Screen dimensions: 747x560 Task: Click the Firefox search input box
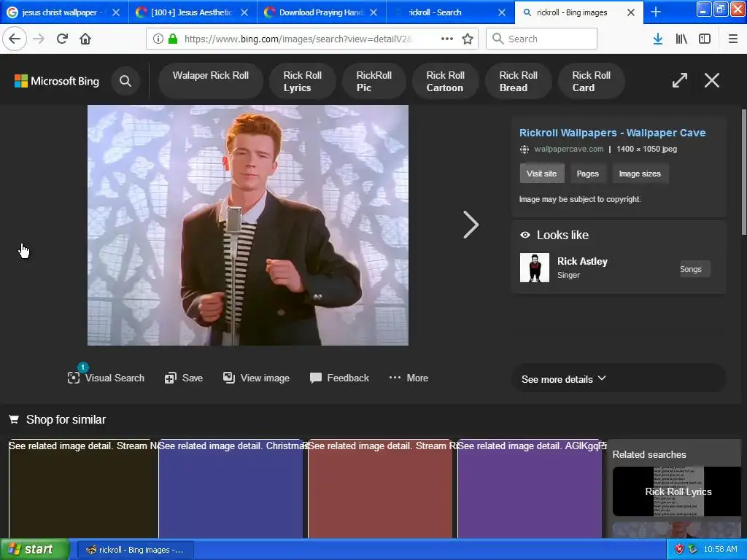click(542, 39)
